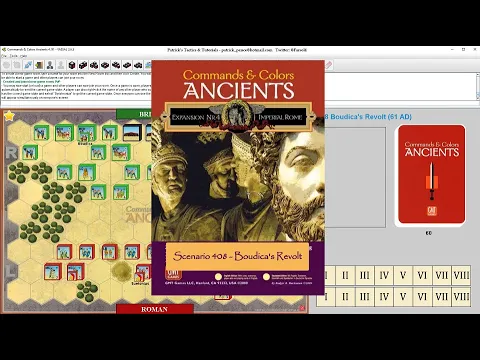Click the Undo last move toolbar icon
The height and width of the screenshot is (360, 480).
(x=6, y=65)
